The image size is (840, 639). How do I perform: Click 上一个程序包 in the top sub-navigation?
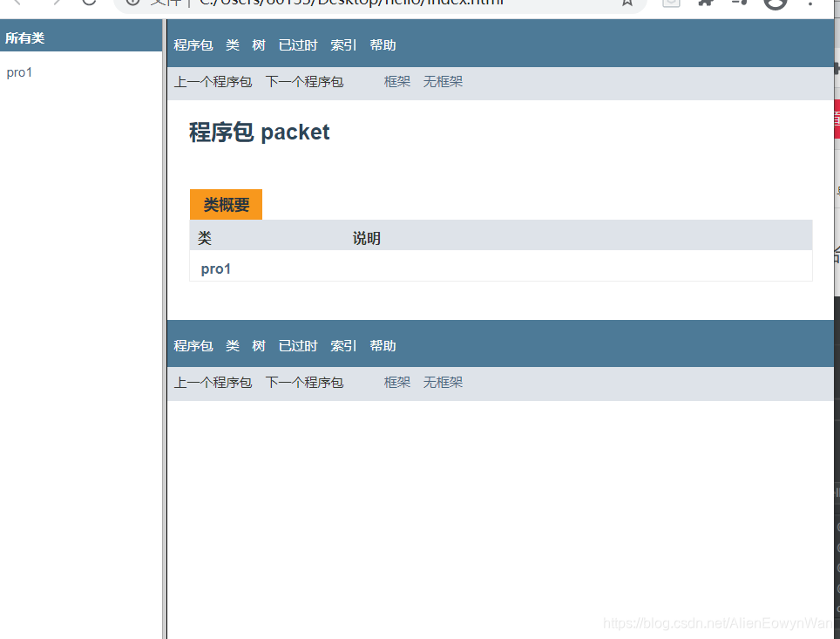point(213,82)
